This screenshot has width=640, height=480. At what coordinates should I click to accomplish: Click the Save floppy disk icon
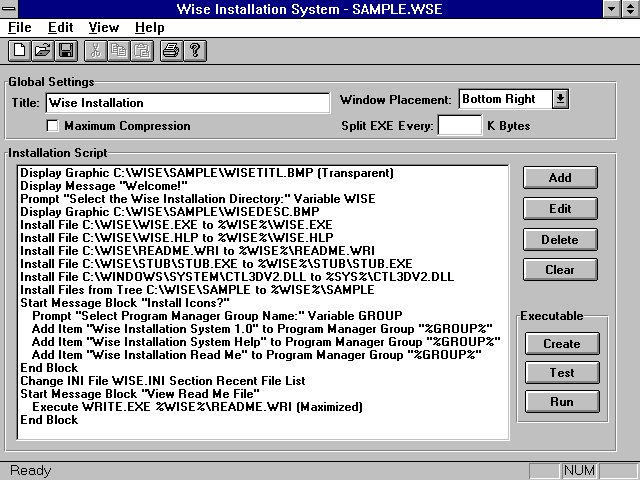tap(66, 49)
